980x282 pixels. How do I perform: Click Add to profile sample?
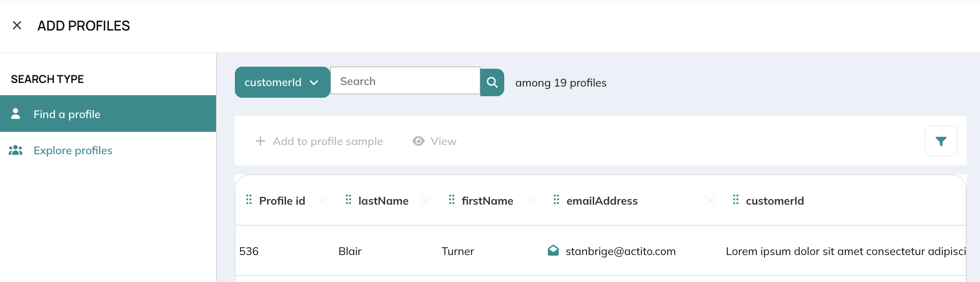click(319, 141)
